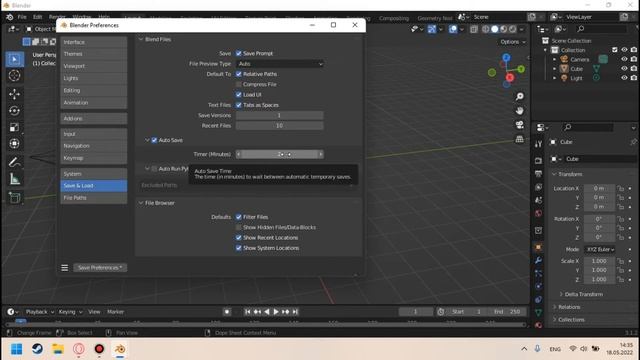Click the timeline Marker menu
The image size is (640, 360).
point(116,312)
